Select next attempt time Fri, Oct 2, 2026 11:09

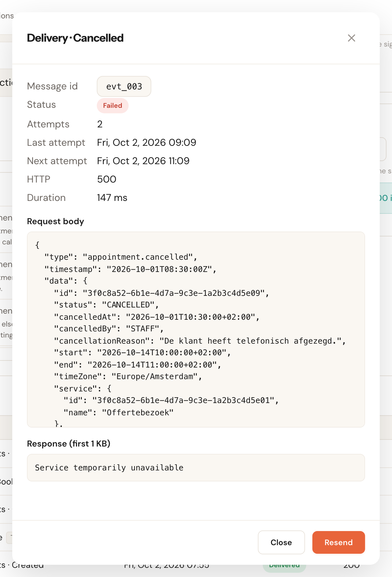point(143,161)
